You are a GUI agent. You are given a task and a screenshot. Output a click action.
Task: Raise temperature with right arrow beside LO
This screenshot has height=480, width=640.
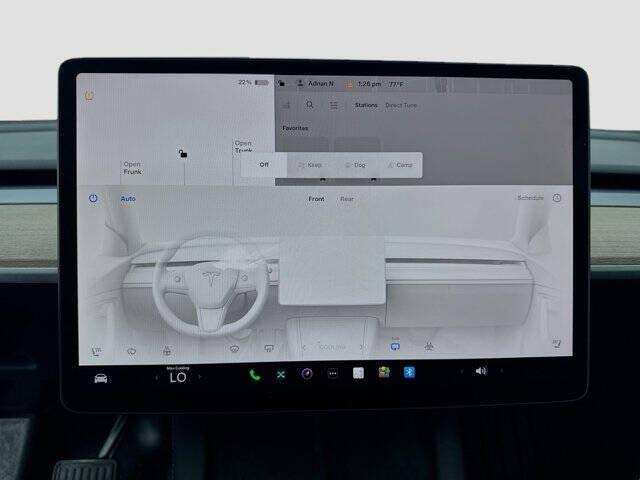[x=200, y=377]
